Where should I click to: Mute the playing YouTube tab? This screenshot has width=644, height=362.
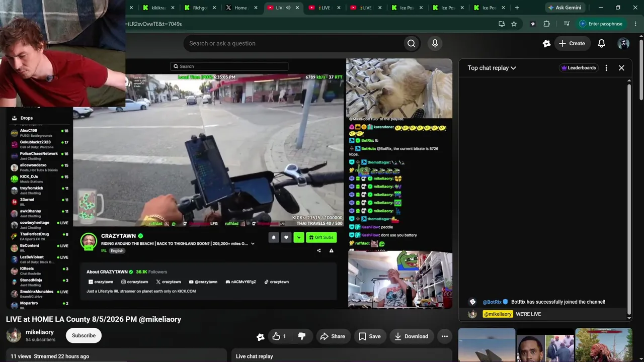click(288, 8)
